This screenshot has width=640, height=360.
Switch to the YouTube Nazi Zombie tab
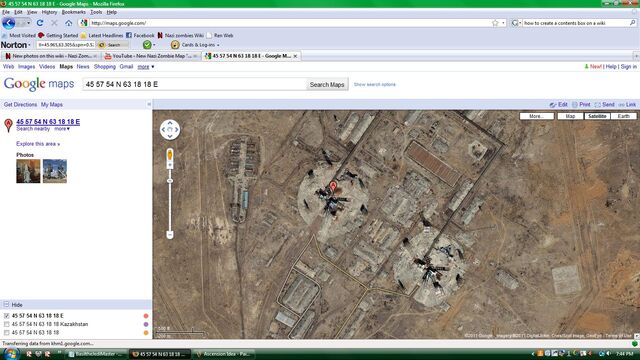coord(151,56)
